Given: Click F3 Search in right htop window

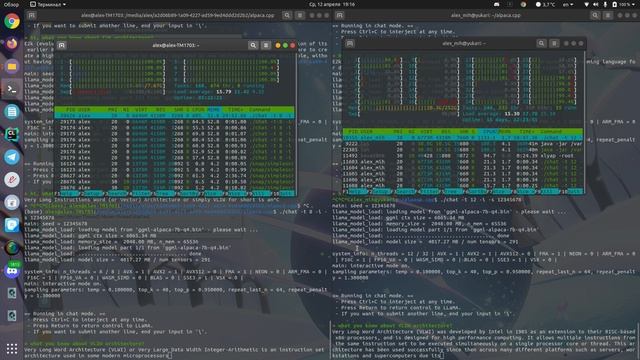Looking at the screenshot, I should 404,191.
